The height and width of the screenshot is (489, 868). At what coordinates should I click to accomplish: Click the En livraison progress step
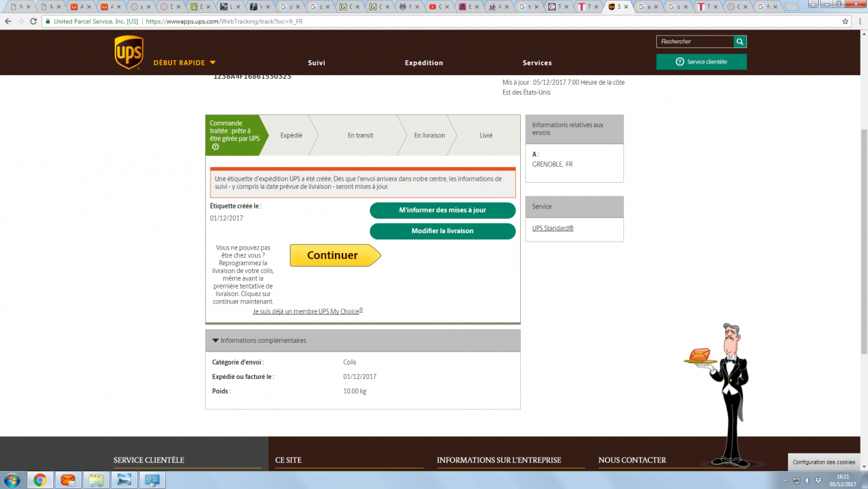(x=429, y=135)
